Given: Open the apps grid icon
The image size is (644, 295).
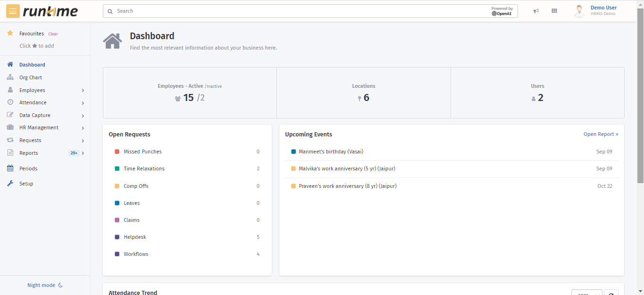Looking at the screenshot, I should coord(554,11).
